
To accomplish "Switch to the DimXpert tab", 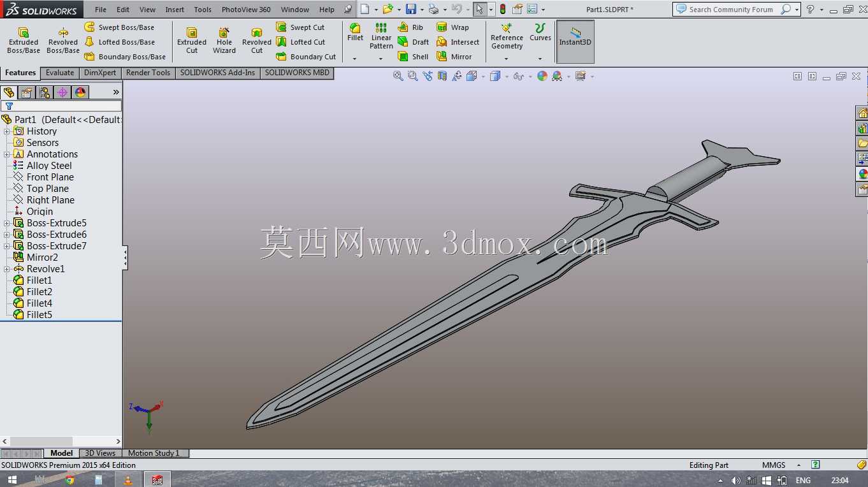I will click(100, 73).
